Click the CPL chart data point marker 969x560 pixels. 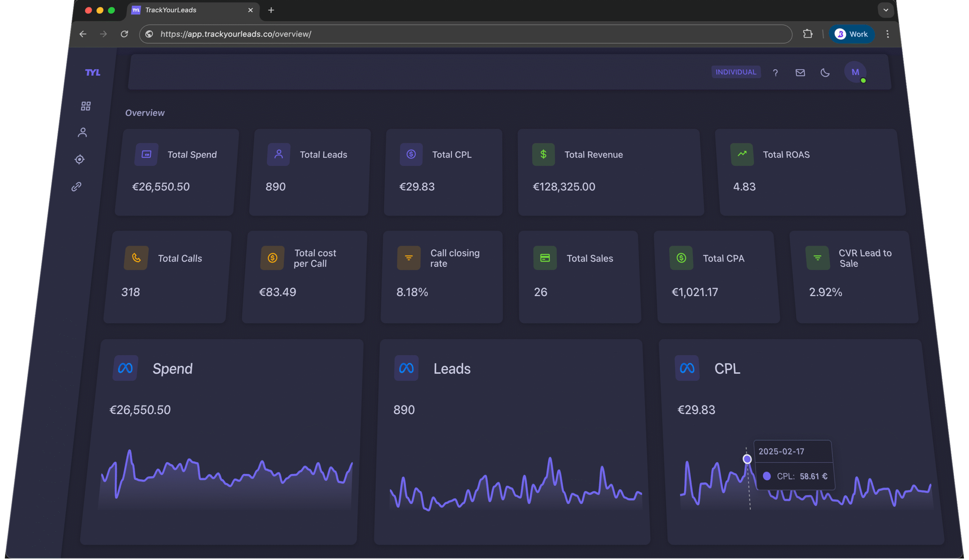point(747,459)
